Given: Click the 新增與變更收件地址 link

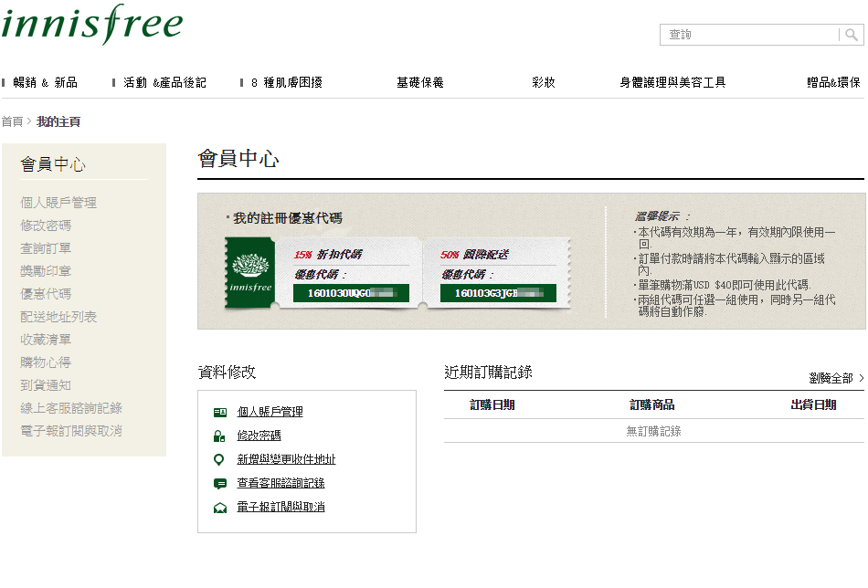Looking at the screenshot, I should pyautogui.click(x=286, y=459).
